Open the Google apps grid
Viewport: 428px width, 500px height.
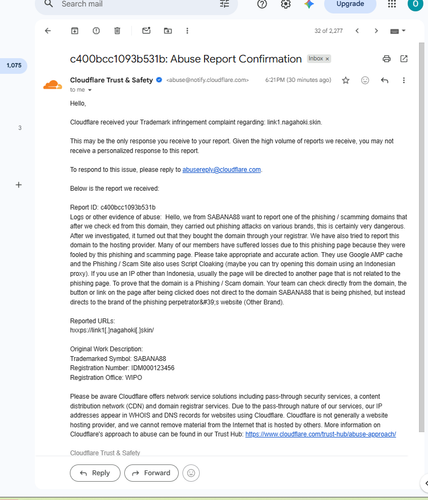392,4
